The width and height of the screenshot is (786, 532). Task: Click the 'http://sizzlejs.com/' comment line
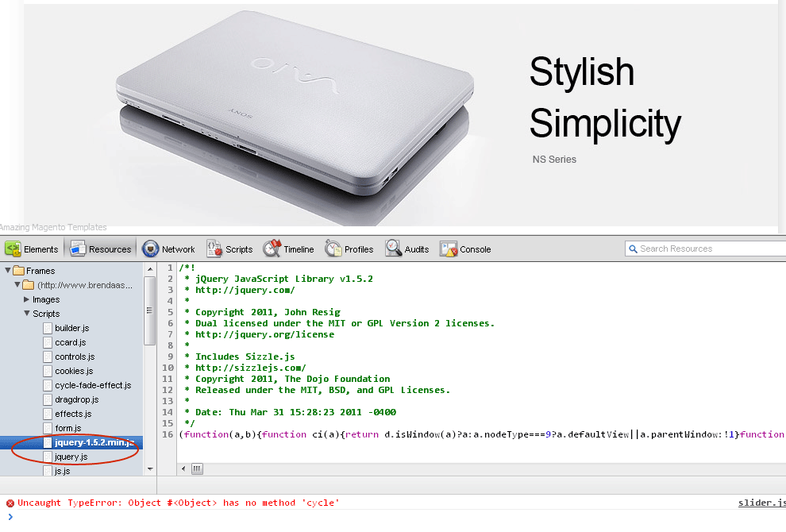pyautogui.click(x=251, y=368)
